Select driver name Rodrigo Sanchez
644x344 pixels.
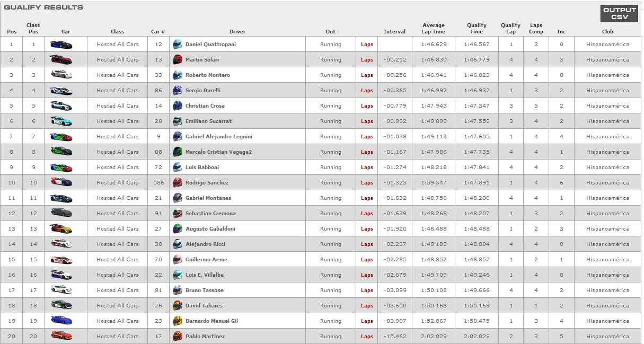[x=207, y=183]
